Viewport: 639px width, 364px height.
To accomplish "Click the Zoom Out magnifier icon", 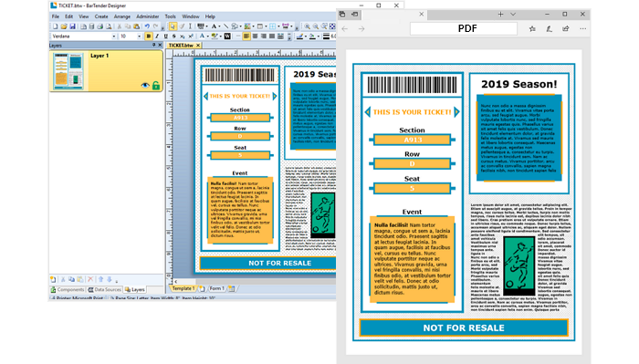I will [x=316, y=26].
